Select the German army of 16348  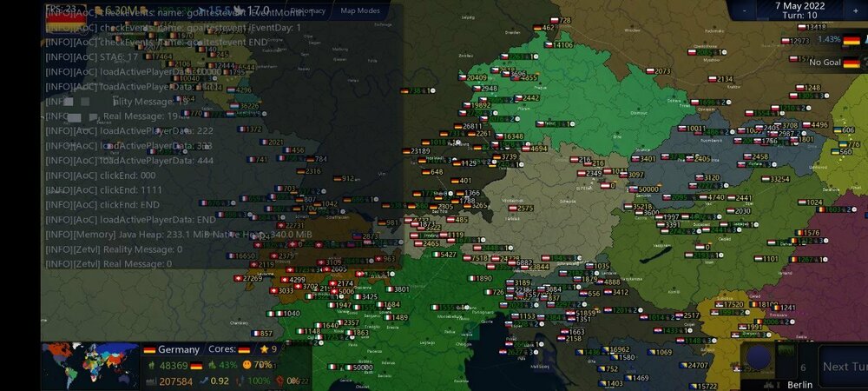(x=510, y=136)
